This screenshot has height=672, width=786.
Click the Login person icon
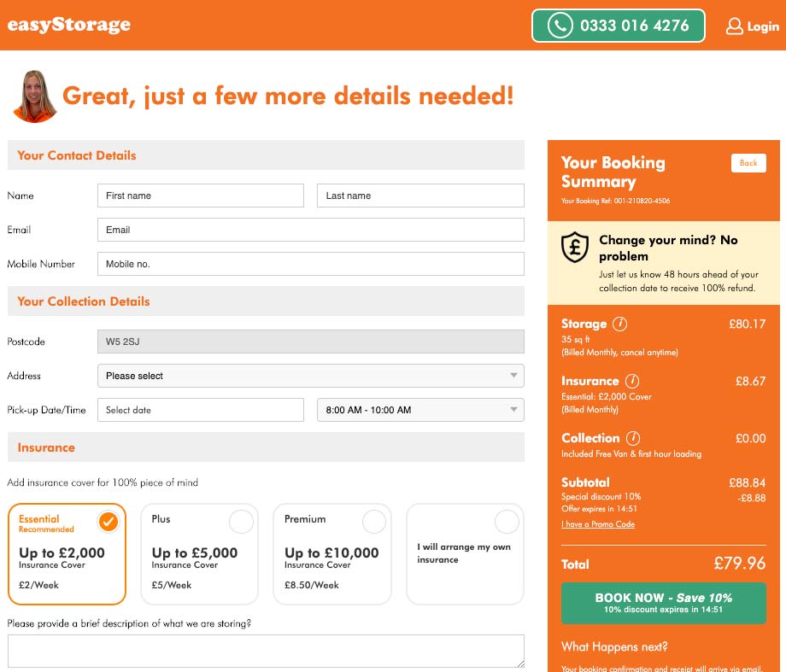736,26
